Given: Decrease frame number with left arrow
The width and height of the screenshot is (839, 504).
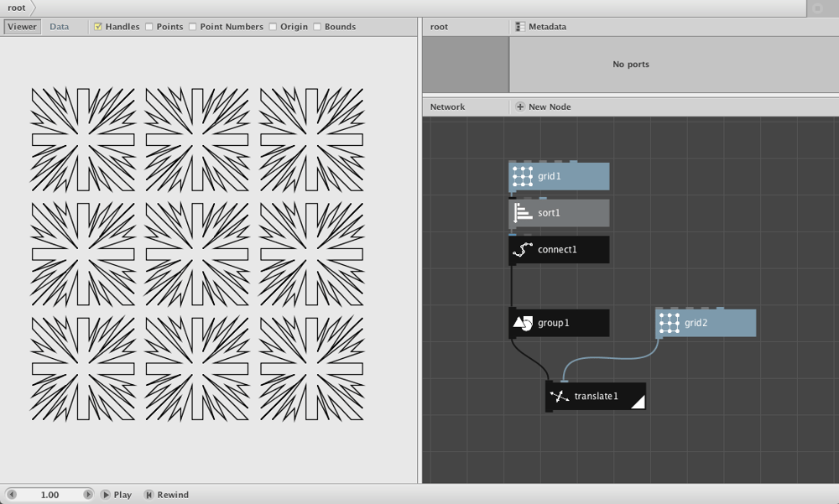Looking at the screenshot, I should 12,495.
